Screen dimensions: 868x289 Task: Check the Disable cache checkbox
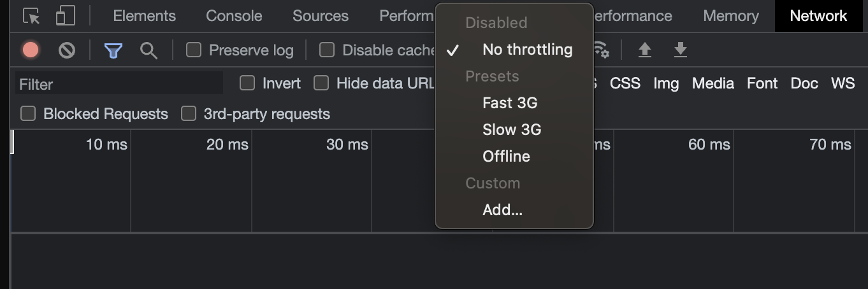[327, 50]
